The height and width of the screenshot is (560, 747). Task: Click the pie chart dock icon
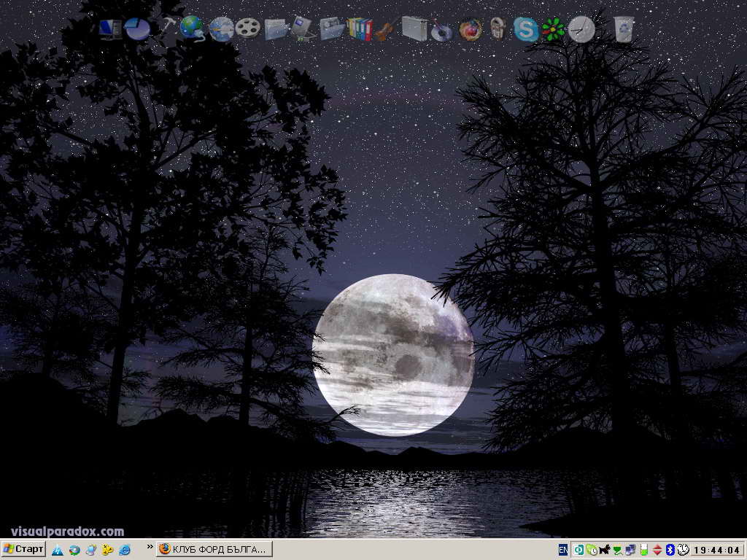(x=136, y=29)
